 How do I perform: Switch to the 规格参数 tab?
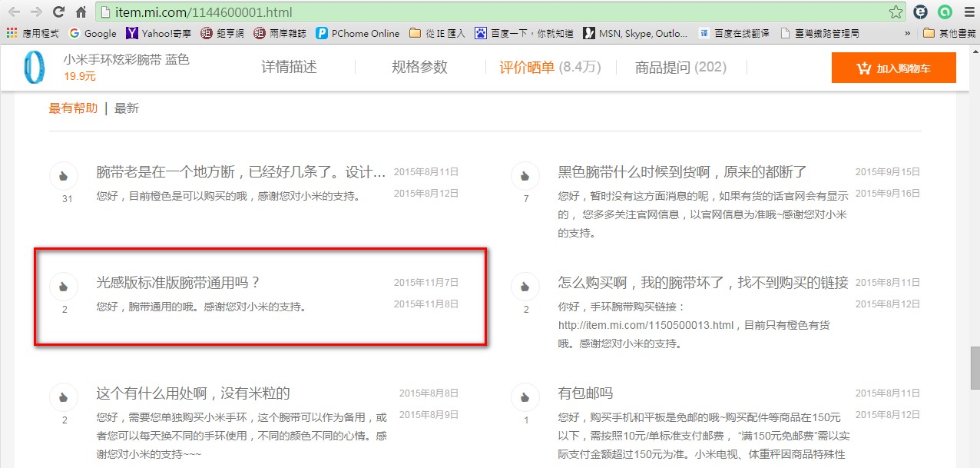coord(419,67)
